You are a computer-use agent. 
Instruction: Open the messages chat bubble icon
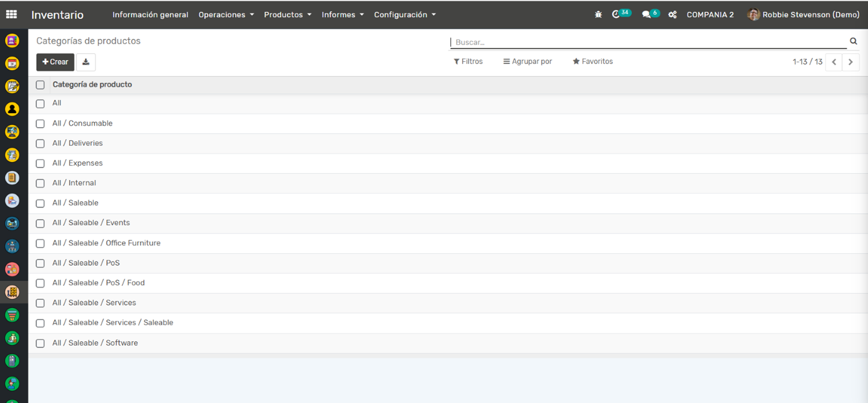pos(646,15)
